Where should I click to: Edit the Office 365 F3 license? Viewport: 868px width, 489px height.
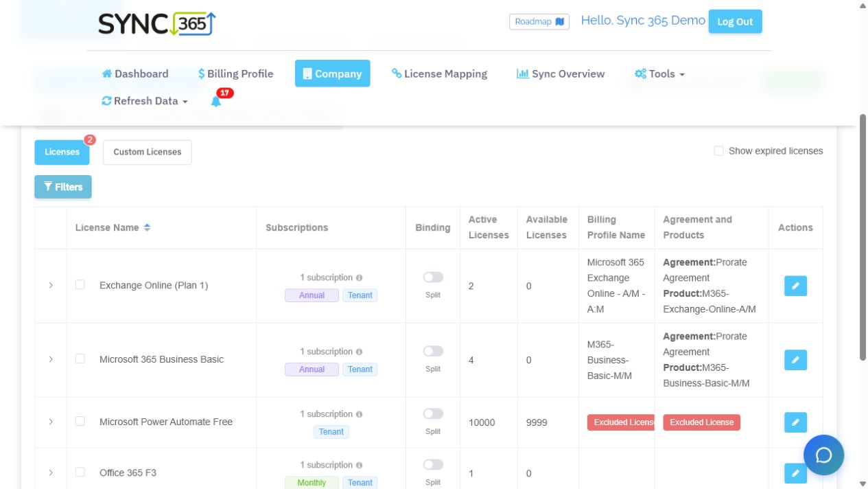click(795, 473)
